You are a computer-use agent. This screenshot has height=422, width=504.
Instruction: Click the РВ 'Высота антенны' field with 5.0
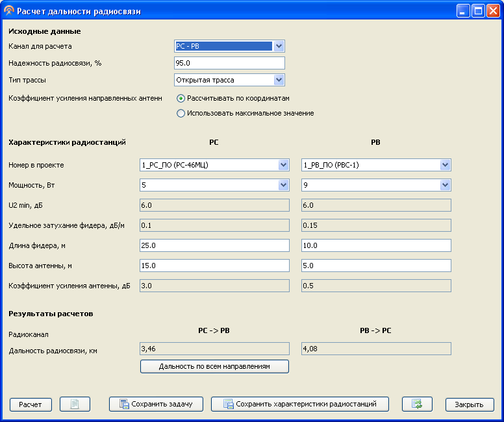coord(376,266)
